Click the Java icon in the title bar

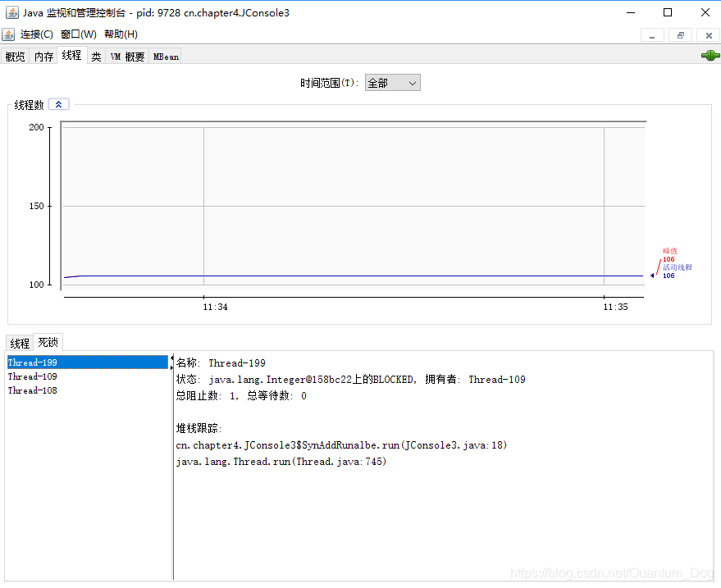point(12,12)
